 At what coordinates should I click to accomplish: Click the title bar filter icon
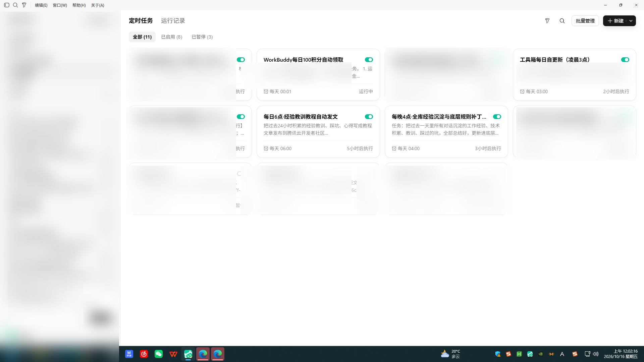click(24, 5)
